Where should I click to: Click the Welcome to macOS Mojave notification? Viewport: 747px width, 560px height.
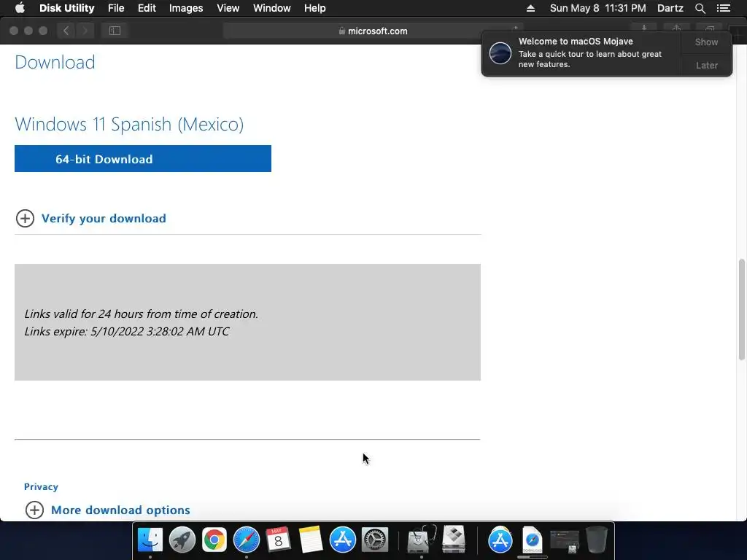(581, 52)
